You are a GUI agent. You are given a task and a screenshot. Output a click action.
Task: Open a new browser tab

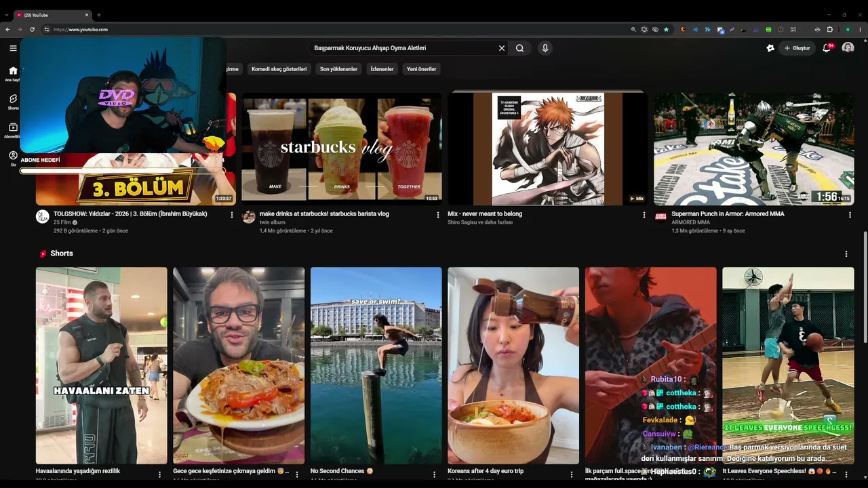[x=99, y=15]
